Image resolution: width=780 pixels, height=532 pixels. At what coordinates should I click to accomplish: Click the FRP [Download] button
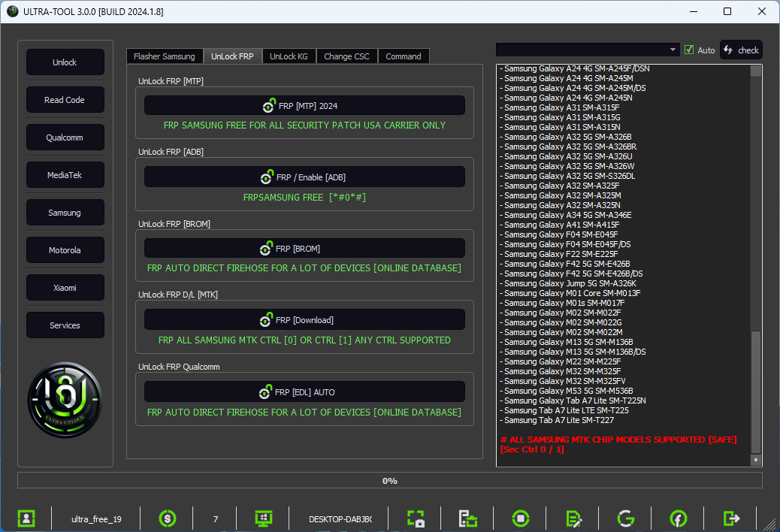(x=304, y=319)
